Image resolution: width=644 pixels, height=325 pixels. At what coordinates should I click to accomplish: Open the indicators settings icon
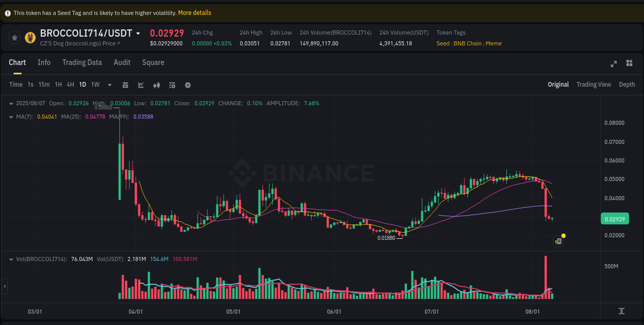tap(172, 85)
